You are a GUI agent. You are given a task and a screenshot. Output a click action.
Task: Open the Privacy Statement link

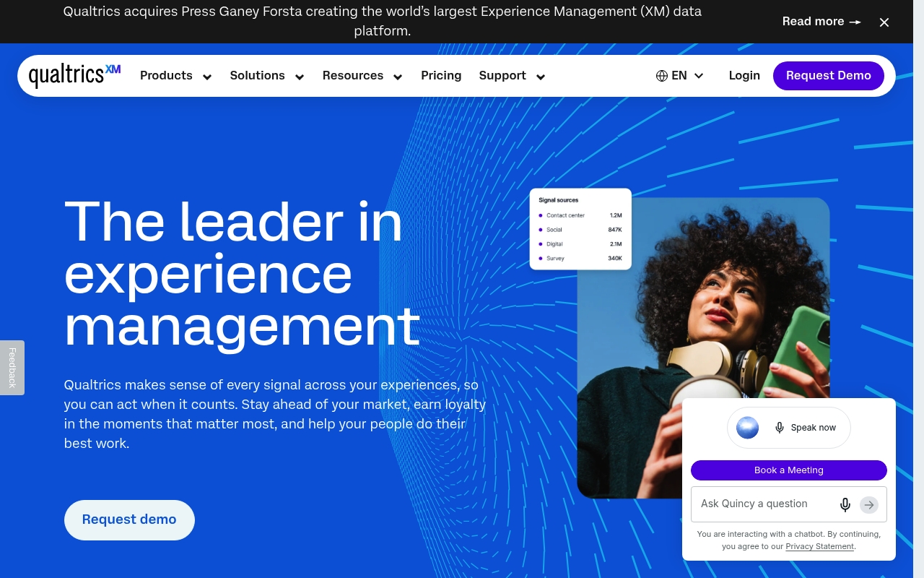pos(820,546)
